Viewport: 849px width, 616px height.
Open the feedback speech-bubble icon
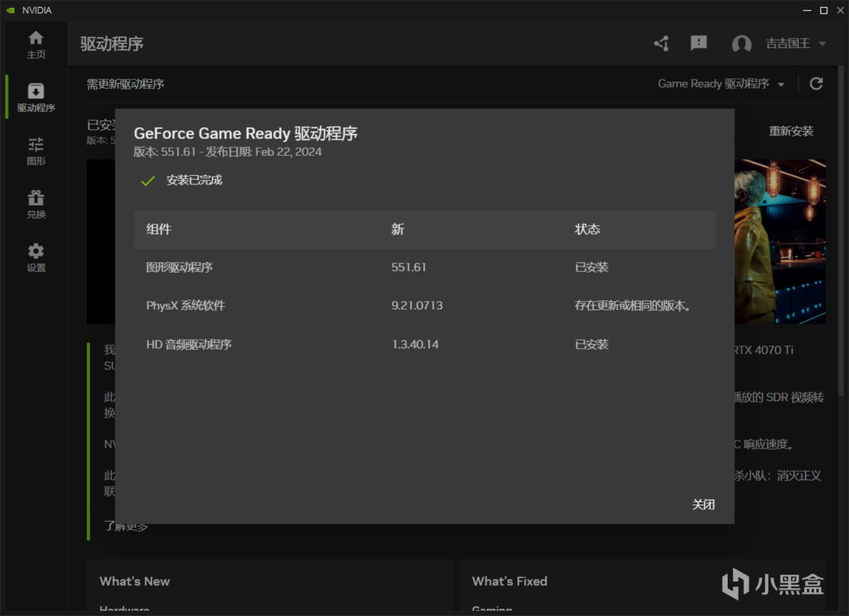tap(698, 44)
